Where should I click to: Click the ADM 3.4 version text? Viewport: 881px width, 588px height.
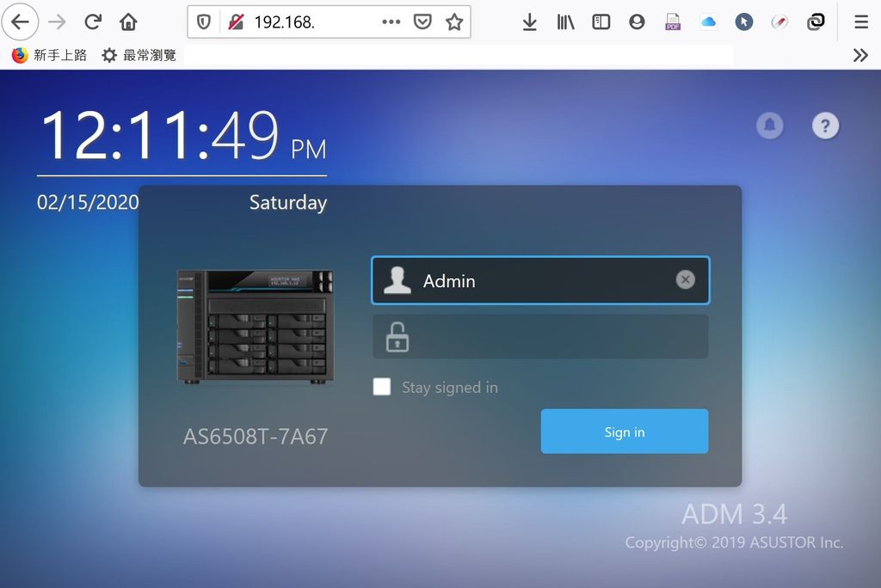coord(735,514)
